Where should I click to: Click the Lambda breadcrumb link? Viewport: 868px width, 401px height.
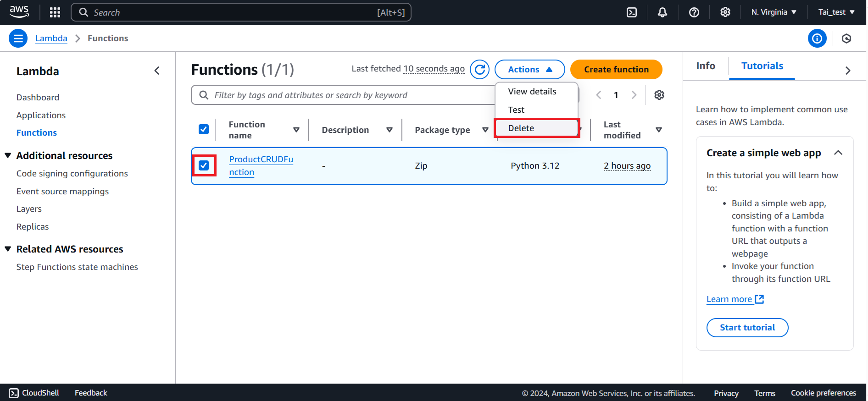coord(51,38)
